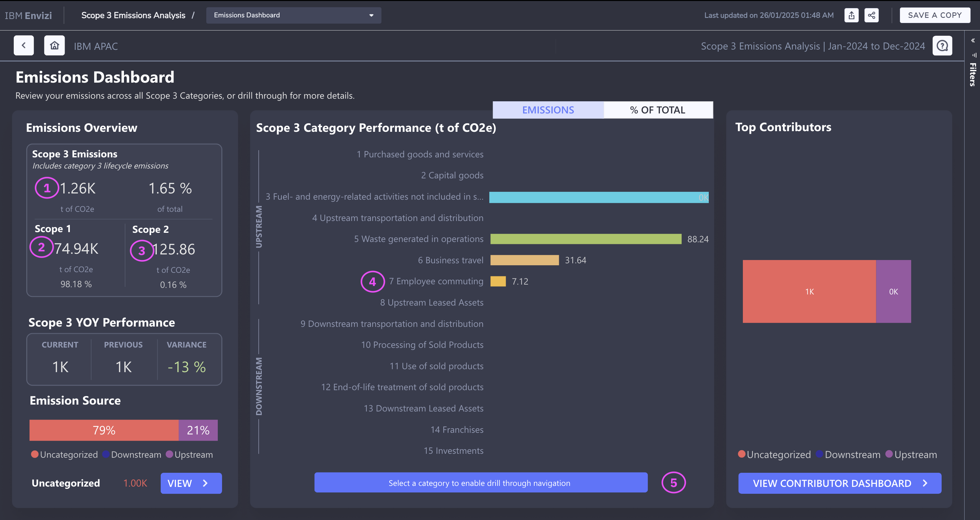Switch chart to % OF TOTAL view
Screen dimensions: 980x520
(x=657, y=110)
